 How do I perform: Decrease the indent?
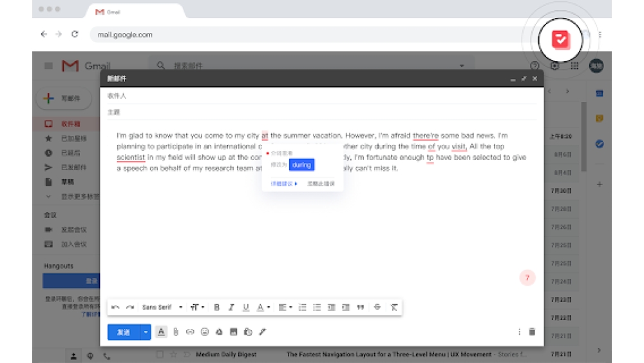pos(331,307)
